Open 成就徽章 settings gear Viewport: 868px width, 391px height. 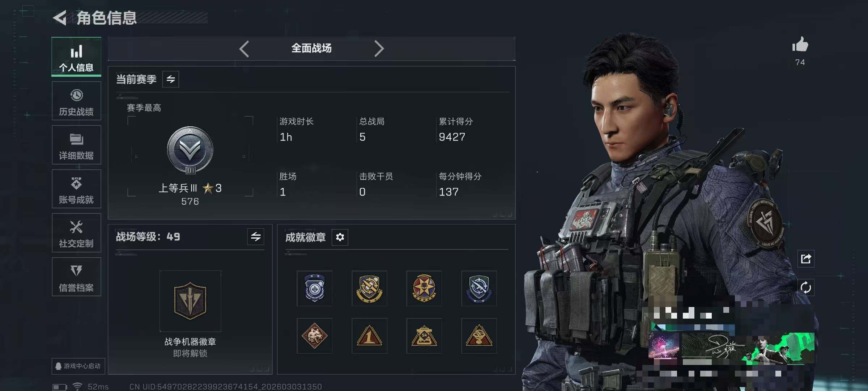coord(340,237)
